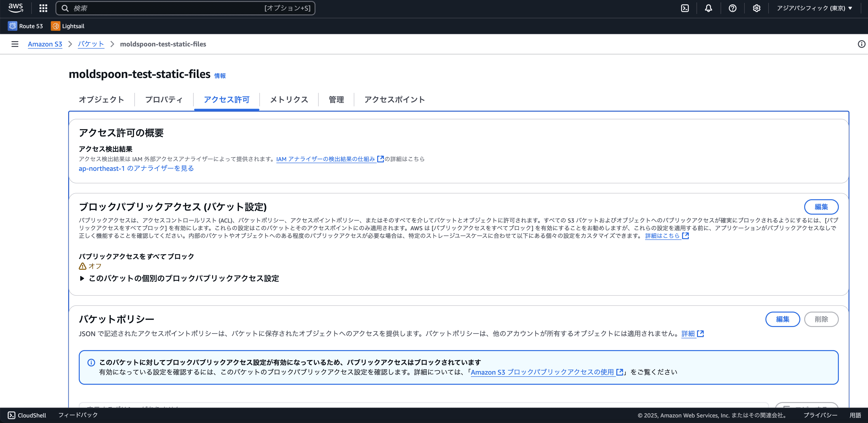Switch to the プロパティ tab
This screenshot has height=423, width=868.
[164, 100]
